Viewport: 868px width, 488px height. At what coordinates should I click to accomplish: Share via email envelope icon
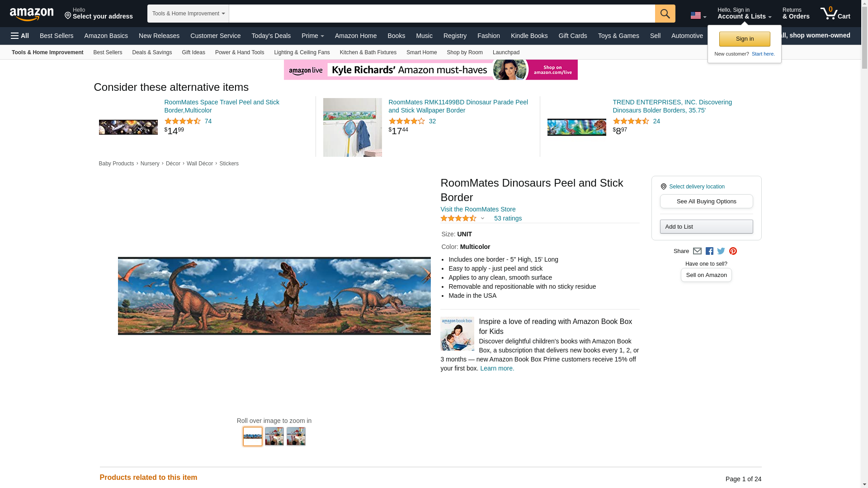[697, 251]
